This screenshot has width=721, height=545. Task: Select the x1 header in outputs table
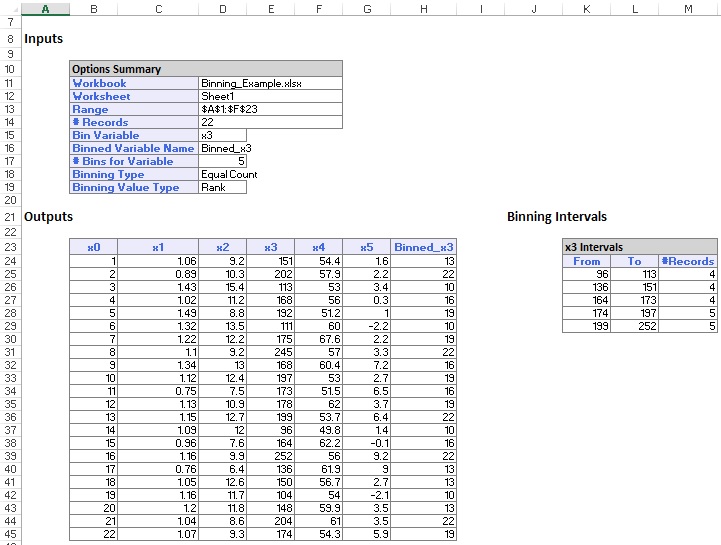point(158,247)
